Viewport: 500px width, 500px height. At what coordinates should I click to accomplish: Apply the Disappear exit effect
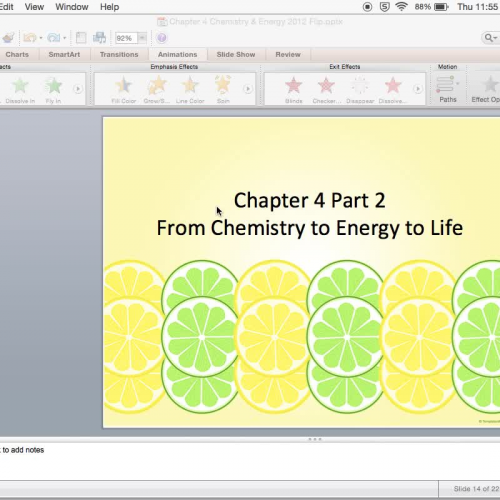pyautogui.click(x=360, y=89)
